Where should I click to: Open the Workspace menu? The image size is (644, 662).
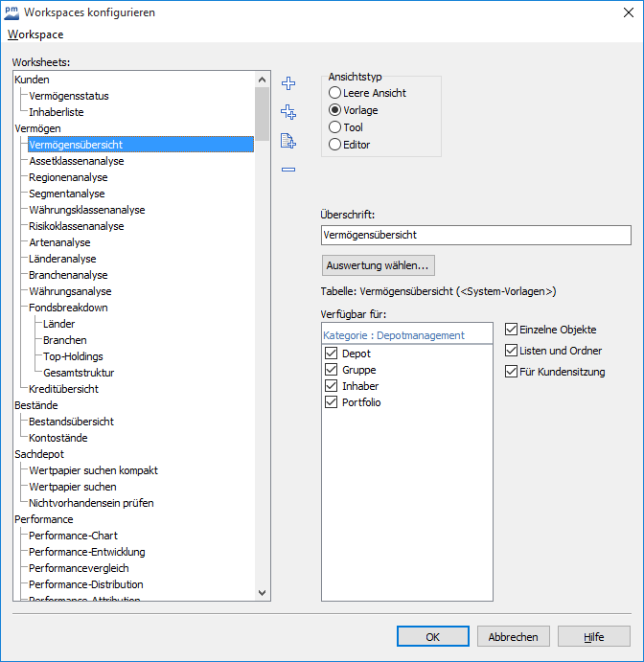(x=35, y=34)
